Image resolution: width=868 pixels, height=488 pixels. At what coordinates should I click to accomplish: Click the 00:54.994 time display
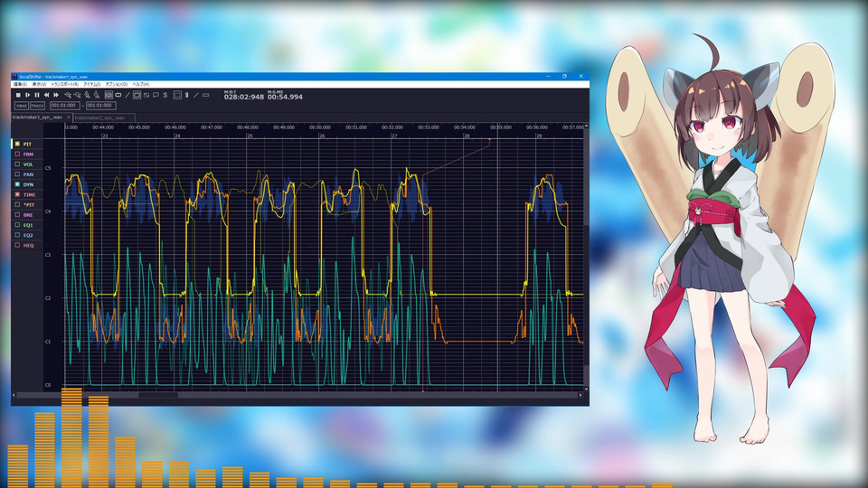tap(285, 97)
